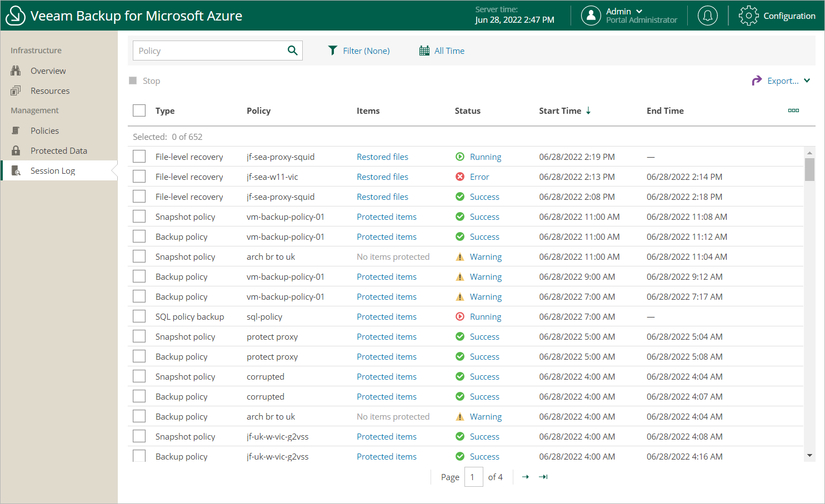The width and height of the screenshot is (825, 504).
Task: Toggle the select-all header checkbox
Action: pos(139,110)
